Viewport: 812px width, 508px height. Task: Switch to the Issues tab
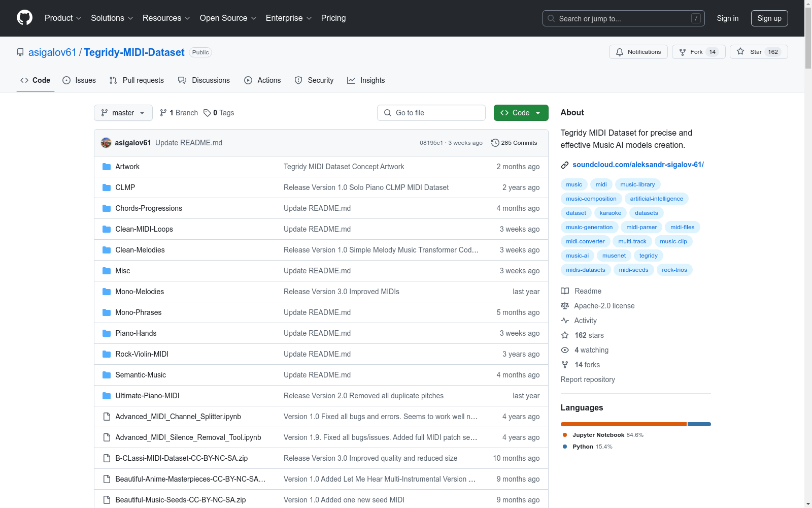coord(79,80)
